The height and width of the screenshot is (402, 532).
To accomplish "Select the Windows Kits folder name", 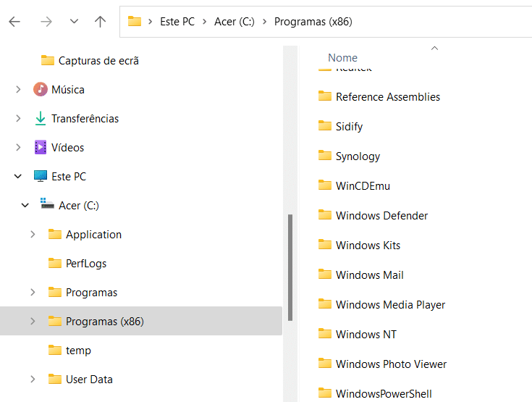I will [368, 246].
